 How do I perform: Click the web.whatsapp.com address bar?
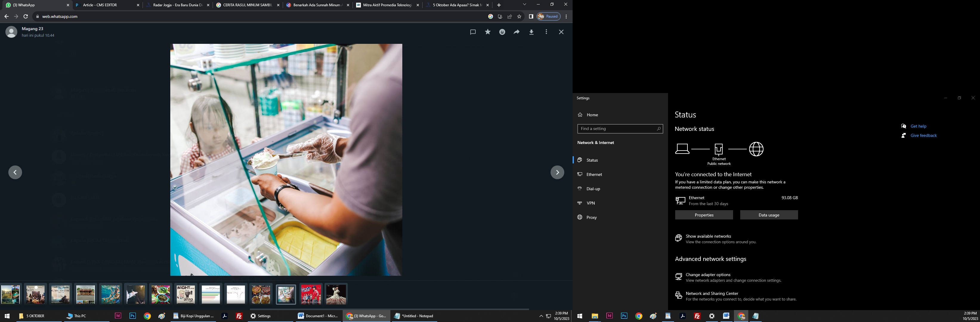[x=259, y=16]
